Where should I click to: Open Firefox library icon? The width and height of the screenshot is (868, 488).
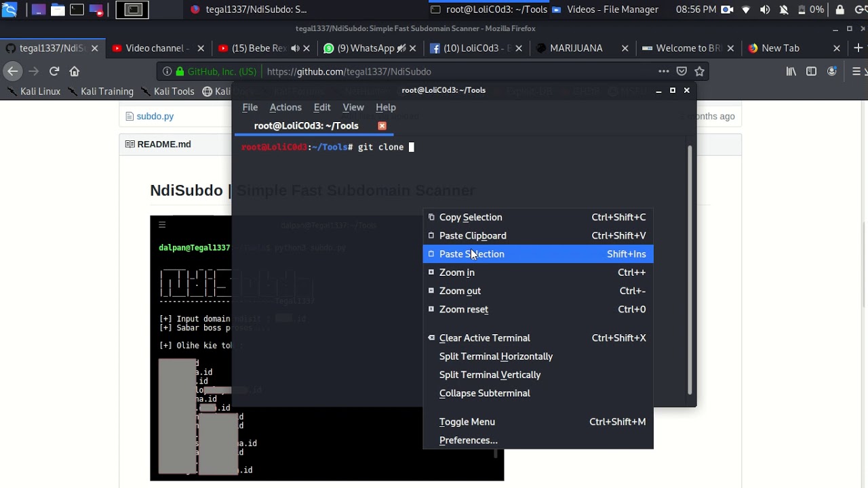791,71
